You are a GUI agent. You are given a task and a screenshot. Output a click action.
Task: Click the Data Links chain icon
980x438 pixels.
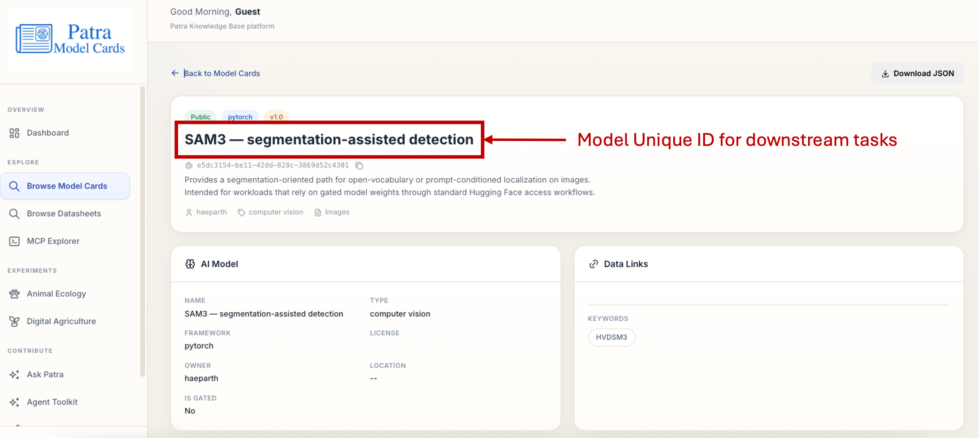coord(594,264)
